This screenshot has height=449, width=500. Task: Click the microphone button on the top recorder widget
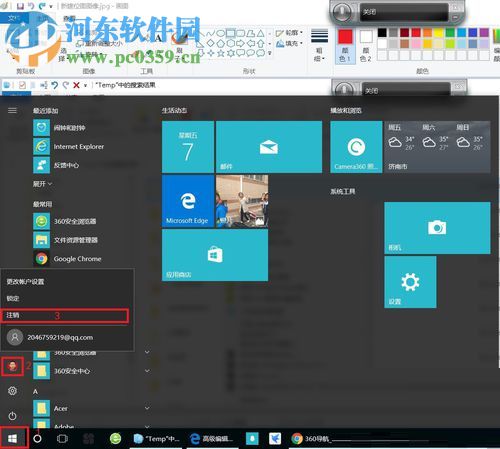point(342,12)
